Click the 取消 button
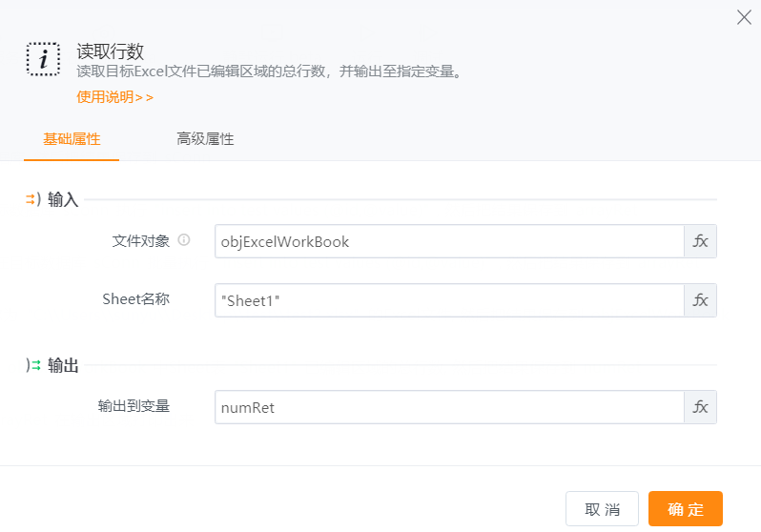The height and width of the screenshot is (532, 761). point(602,509)
